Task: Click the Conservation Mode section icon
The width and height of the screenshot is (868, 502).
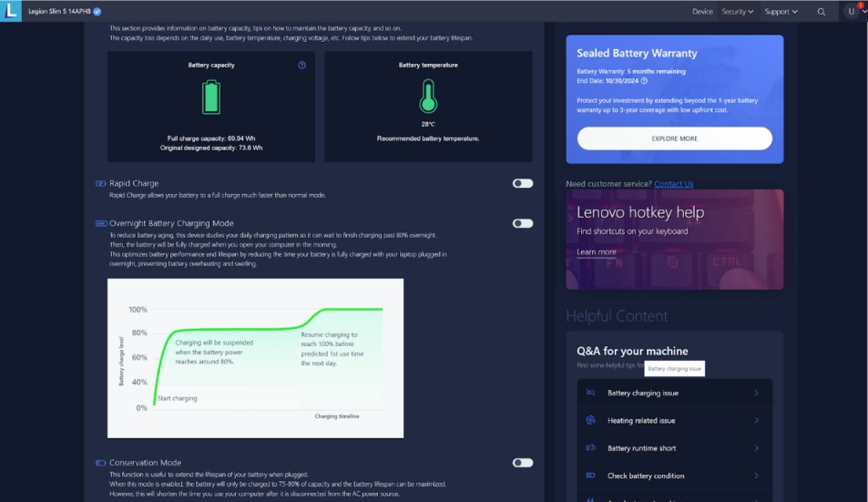Action: click(101, 463)
